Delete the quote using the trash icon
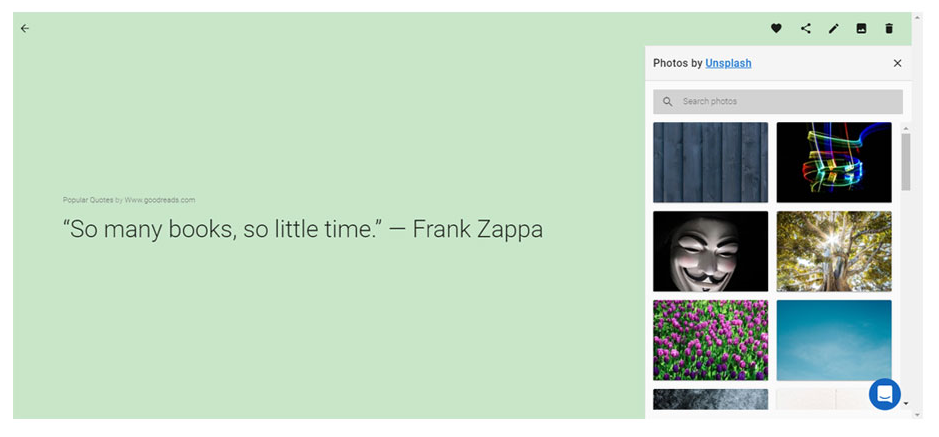 (889, 28)
